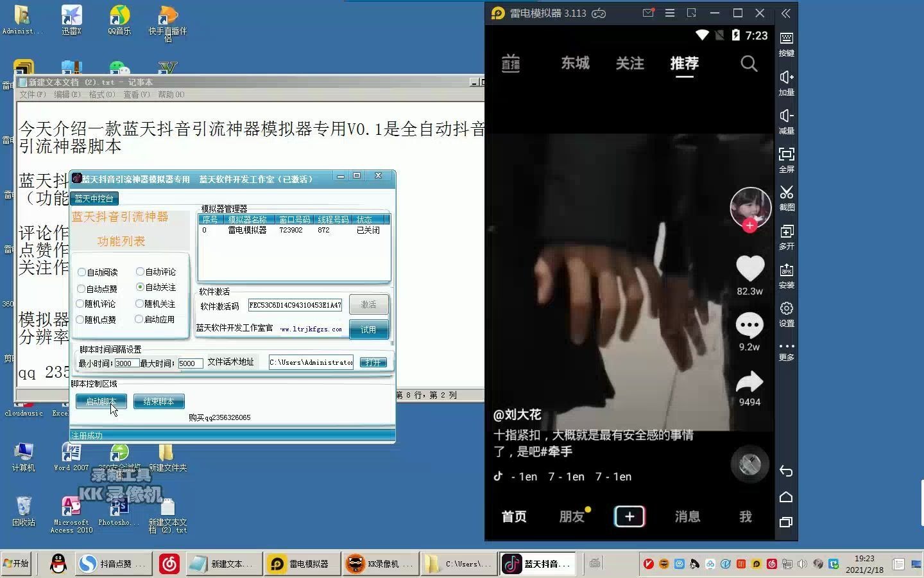Click the 激活 activation button
Image resolution: width=924 pixels, height=578 pixels.
point(368,304)
